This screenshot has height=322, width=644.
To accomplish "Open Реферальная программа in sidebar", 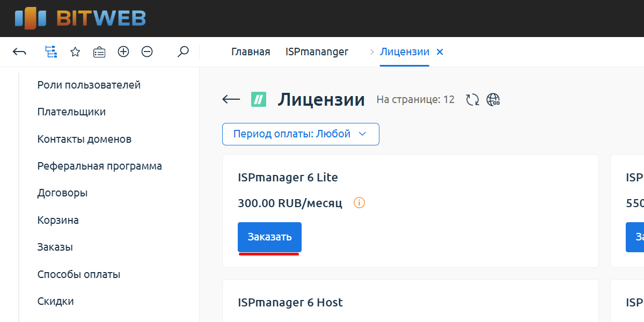I will tap(99, 166).
